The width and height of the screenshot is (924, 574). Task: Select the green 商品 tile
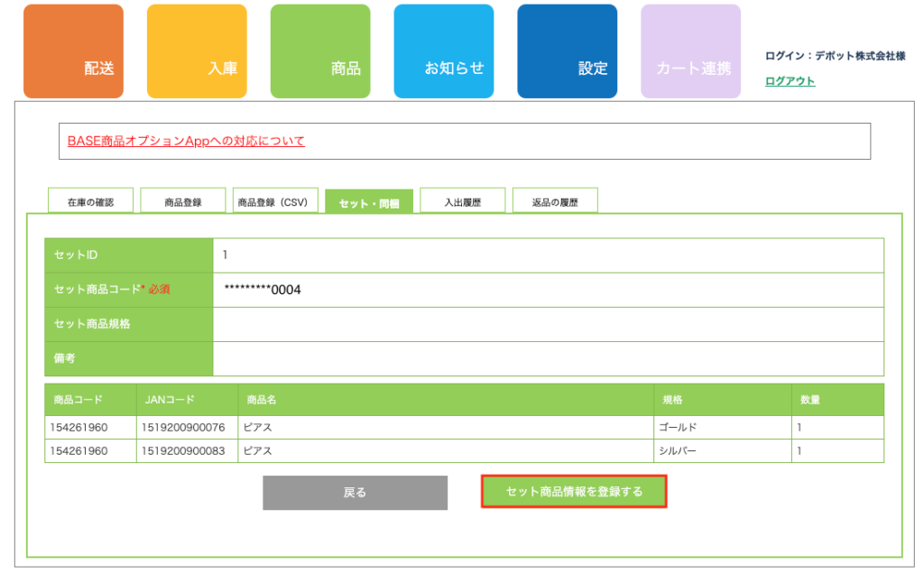point(320,51)
